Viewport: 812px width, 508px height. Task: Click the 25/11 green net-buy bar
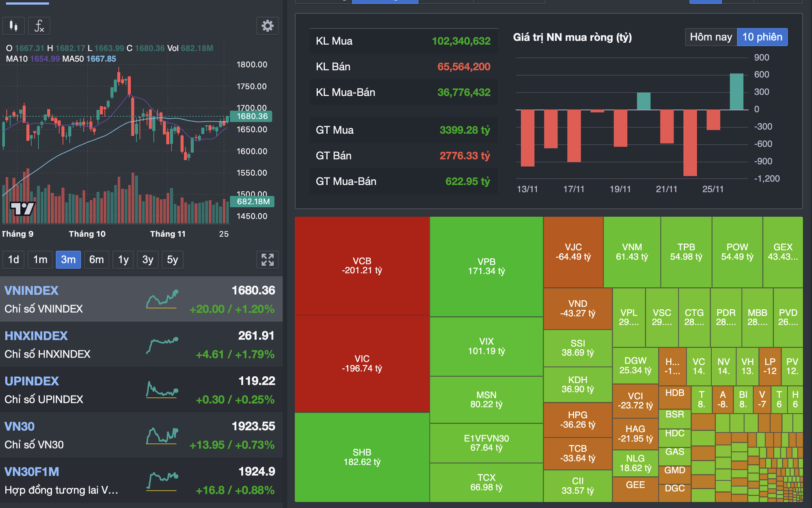(736, 92)
